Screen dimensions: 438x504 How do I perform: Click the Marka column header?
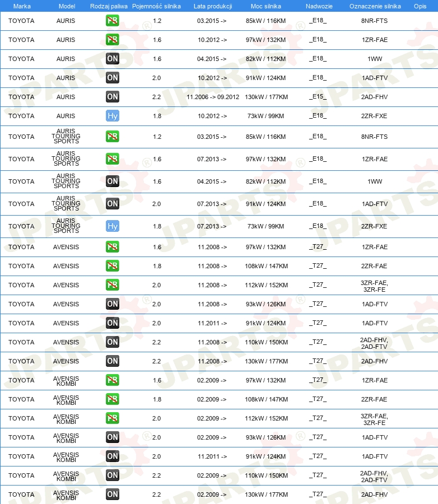coord(22,6)
